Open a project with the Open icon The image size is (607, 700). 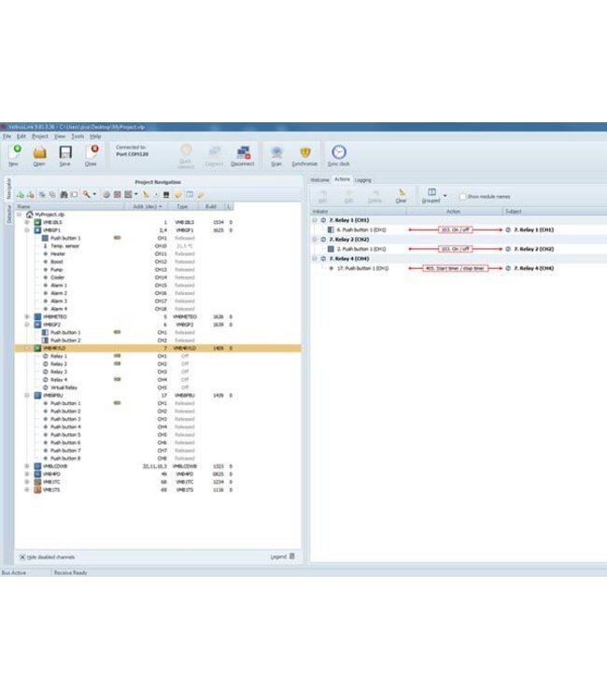(x=39, y=152)
